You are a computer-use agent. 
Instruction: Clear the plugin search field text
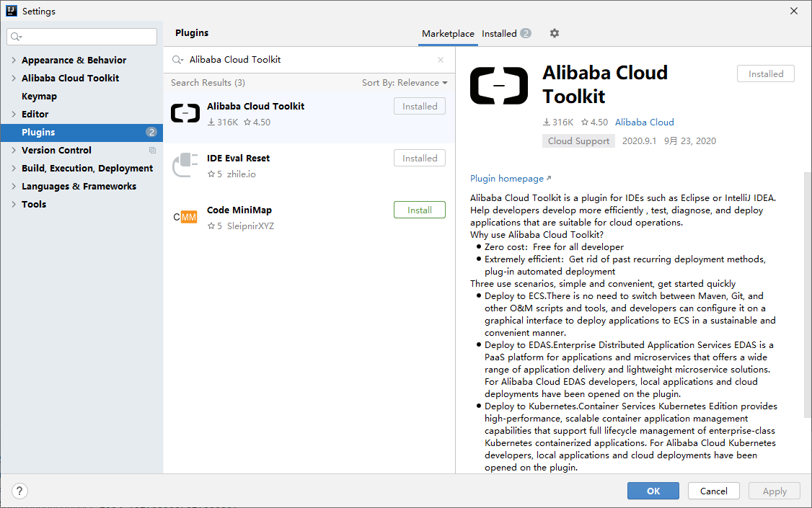[x=441, y=60]
